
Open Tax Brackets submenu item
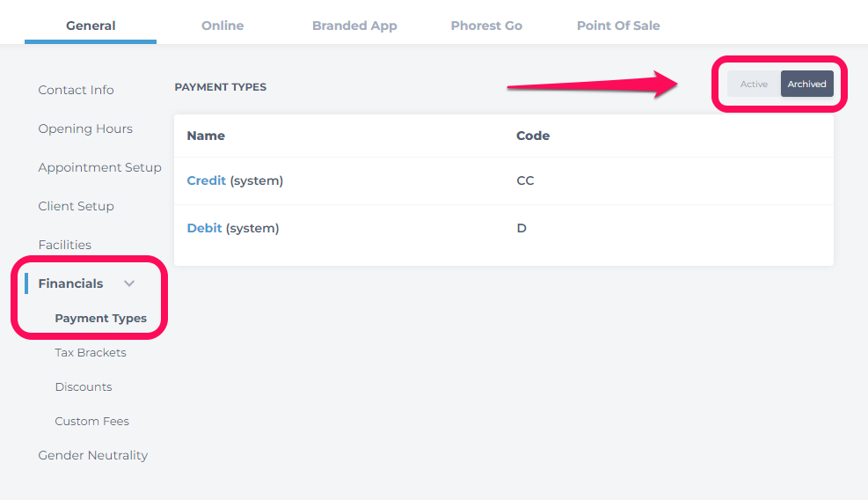[91, 352]
